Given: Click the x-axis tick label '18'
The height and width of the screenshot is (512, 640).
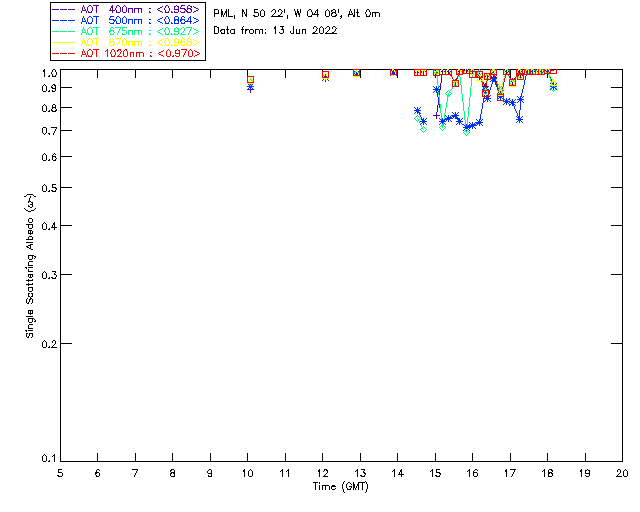Looking at the screenshot, I should click(547, 473).
